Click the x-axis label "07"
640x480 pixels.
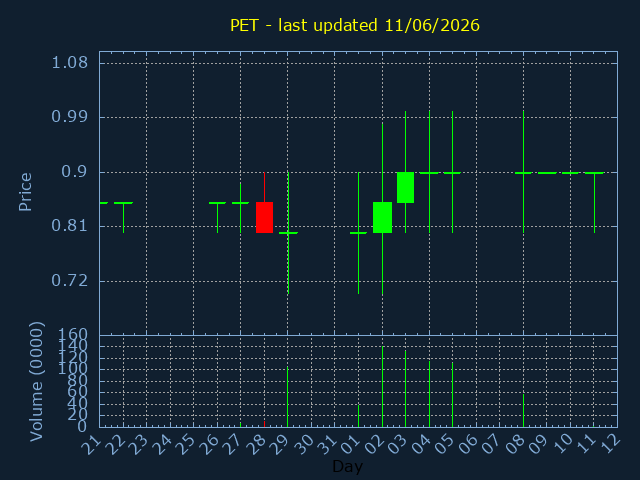492,445
